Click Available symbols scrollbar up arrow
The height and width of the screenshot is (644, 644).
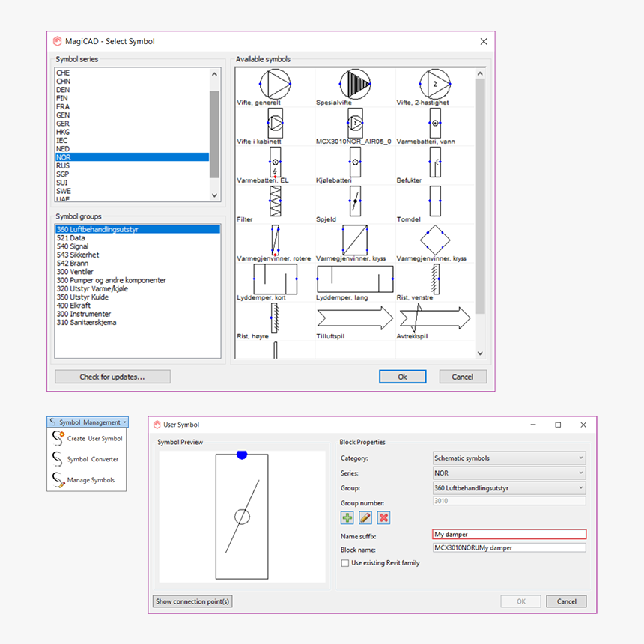tap(480, 73)
